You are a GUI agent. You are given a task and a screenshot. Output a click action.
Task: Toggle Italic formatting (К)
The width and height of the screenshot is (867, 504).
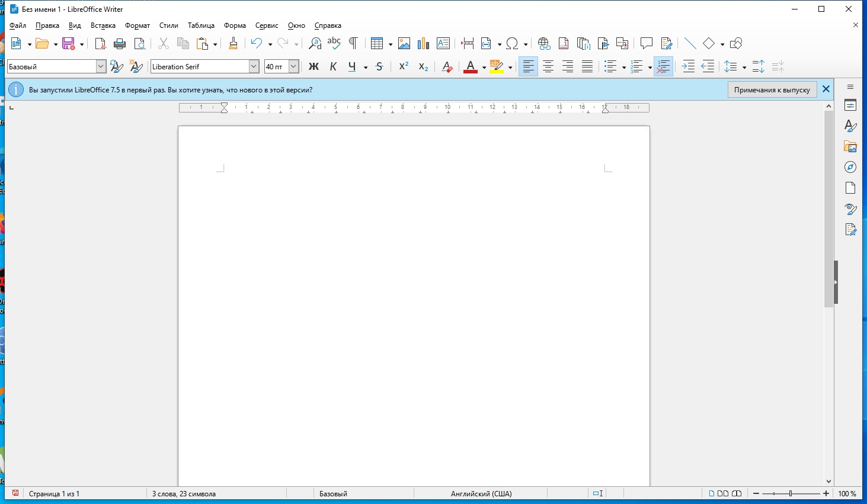pyautogui.click(x=333, y=67)
